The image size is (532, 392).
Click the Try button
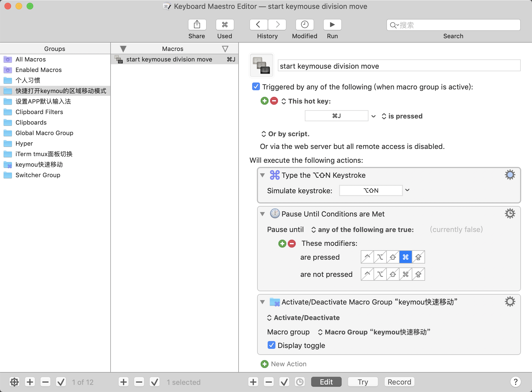pyautogui.click(x=363, y=382)
